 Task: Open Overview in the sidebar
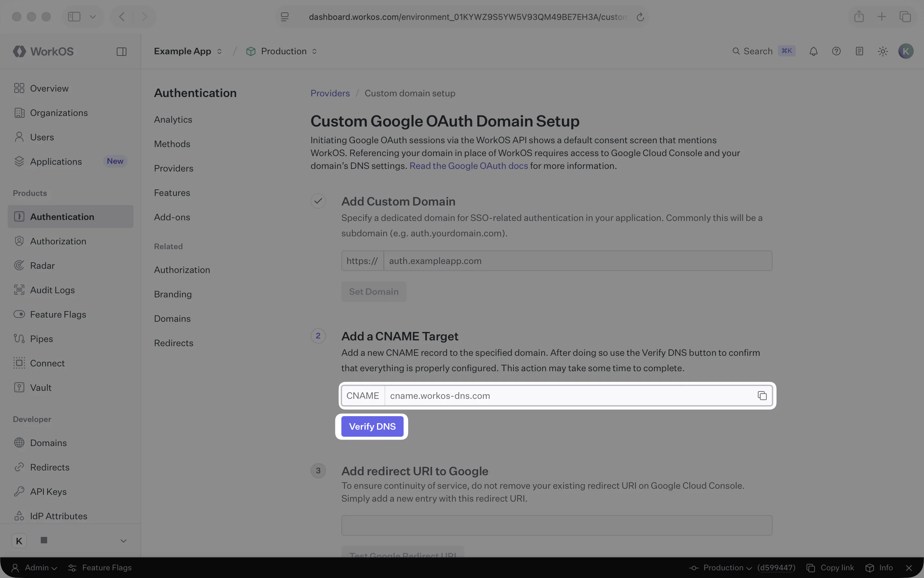pyautogui.click(x=71, y=88)
